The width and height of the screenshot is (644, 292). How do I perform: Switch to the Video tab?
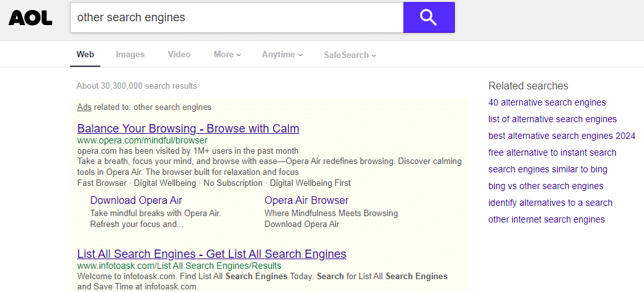179,55
